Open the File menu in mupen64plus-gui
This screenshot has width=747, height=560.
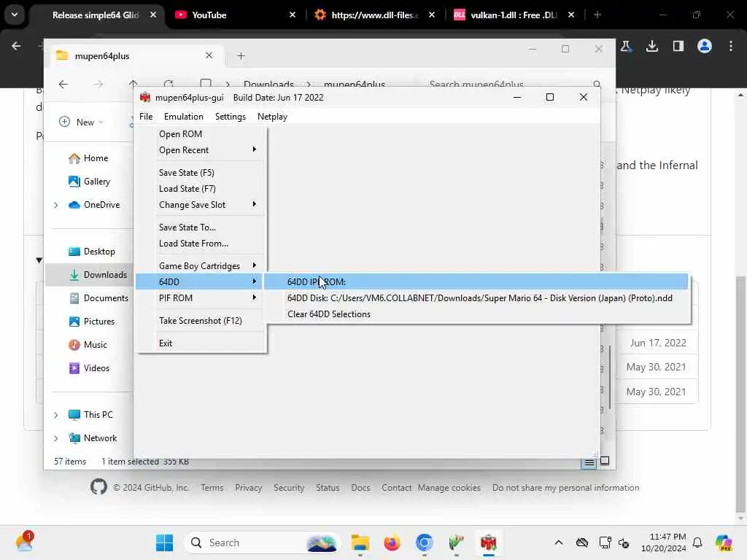(146, 117)
